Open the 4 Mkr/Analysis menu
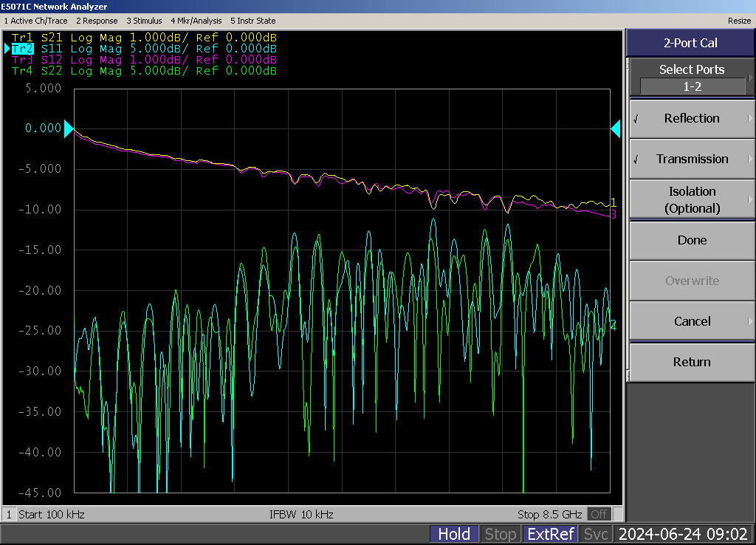 coord(196,21)
